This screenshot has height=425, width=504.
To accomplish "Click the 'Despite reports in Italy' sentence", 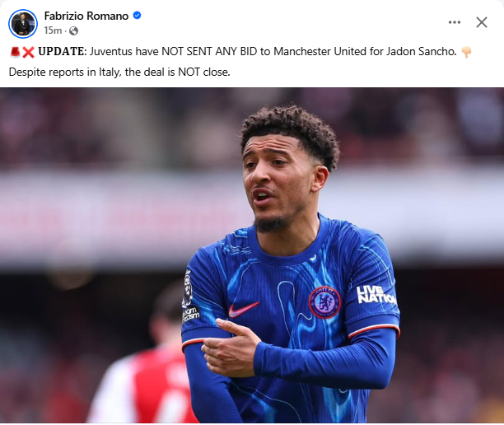I will (x=119, y=72).
